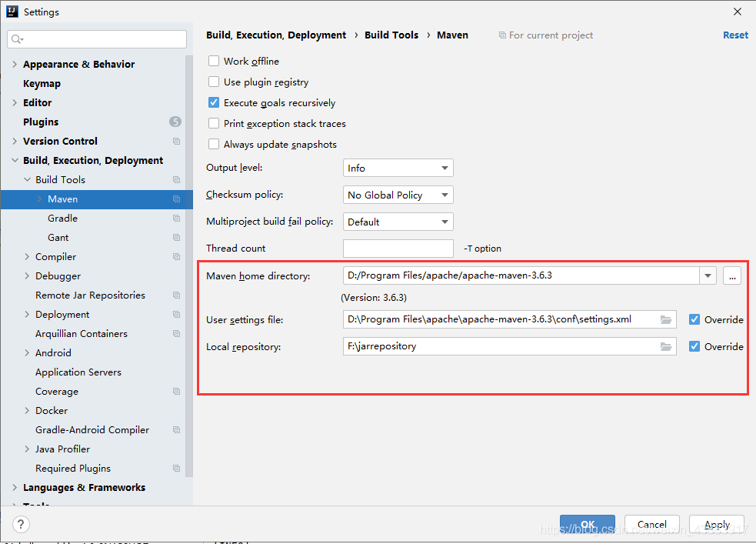Select Gradle under Build Tools
The height and width of the screenshot is (544, 756).
[62, 219]
